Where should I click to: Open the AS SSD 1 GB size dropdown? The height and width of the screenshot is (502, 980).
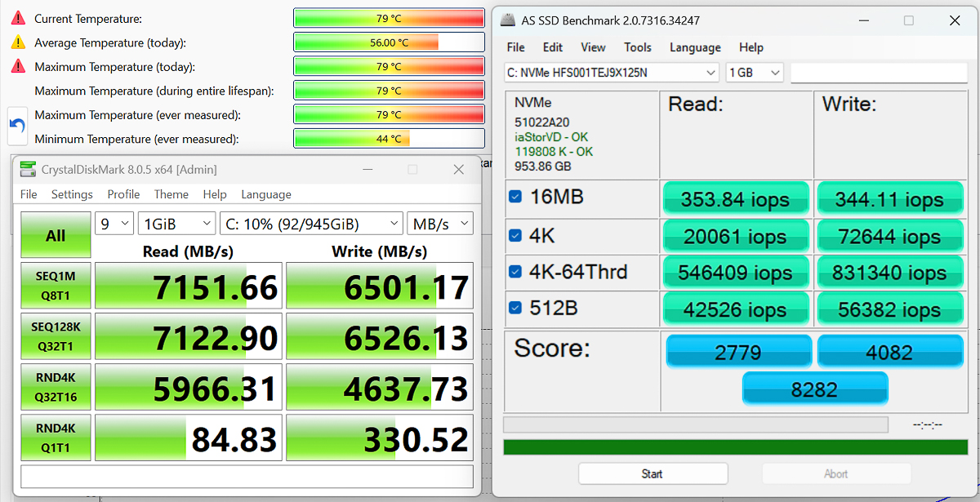click(755, 73)
